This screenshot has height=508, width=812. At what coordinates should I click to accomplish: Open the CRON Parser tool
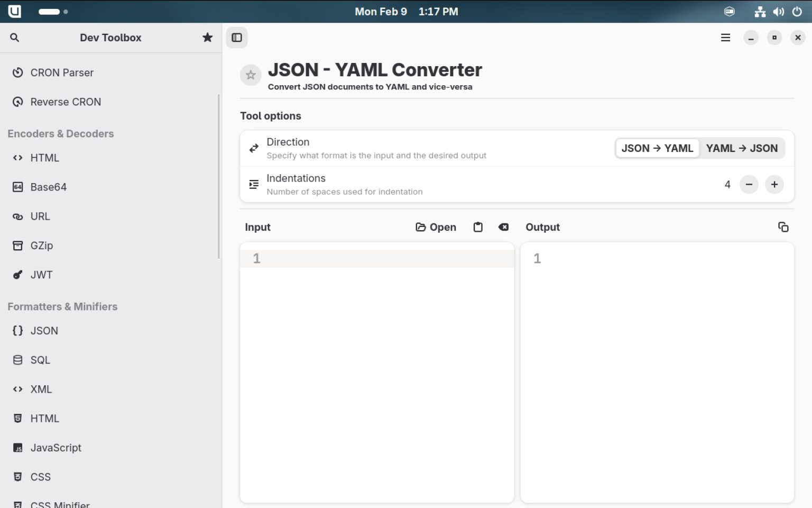(62, 72)
